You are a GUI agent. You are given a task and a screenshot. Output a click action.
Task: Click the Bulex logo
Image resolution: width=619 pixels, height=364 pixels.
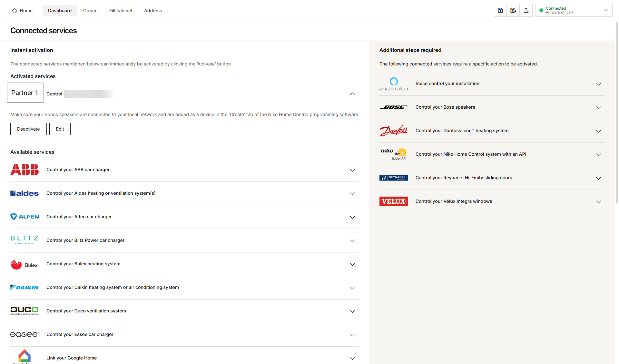[x=25, y=264]
